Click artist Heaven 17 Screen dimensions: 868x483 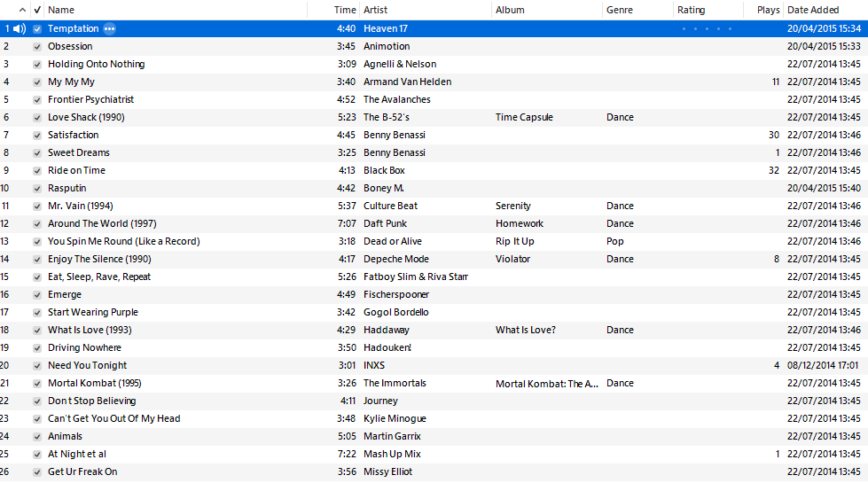pyautogui.click(x=386, y=28)
